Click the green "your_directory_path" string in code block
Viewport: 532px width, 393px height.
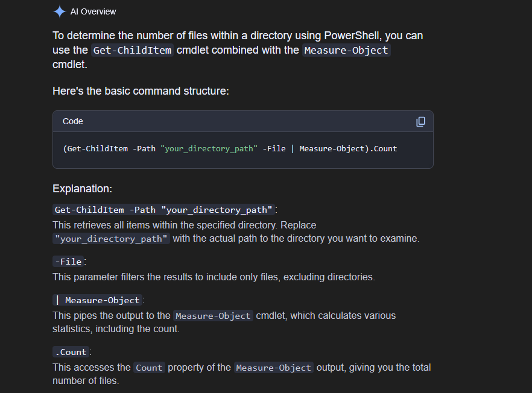[209, 148]
